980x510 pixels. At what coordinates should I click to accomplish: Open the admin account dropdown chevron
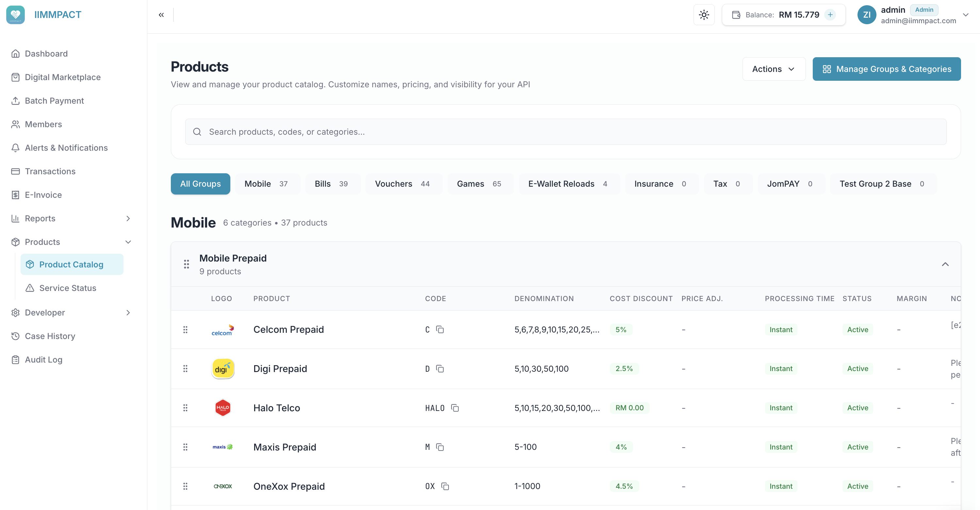click(966, 15)
